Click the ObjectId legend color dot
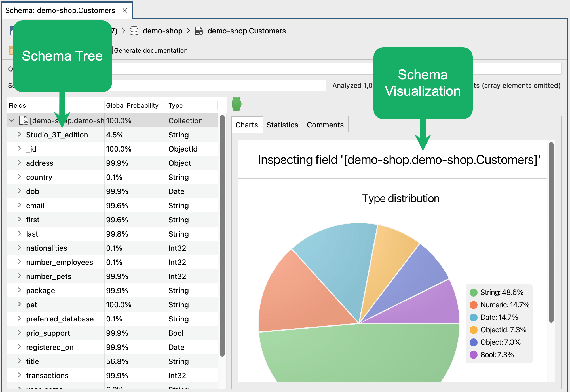The image size is (570, 392). (x=474, y=330)
